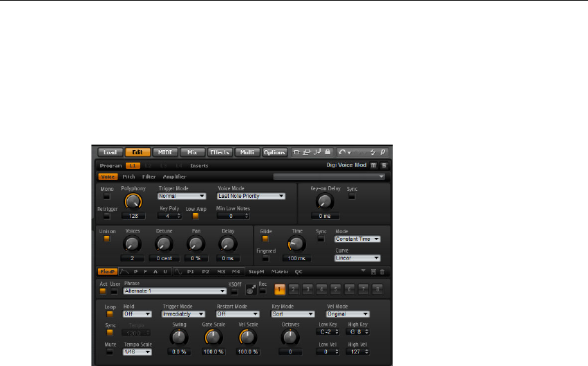Click the Key-on Delay 0 ms value field

tap(325, 216)
